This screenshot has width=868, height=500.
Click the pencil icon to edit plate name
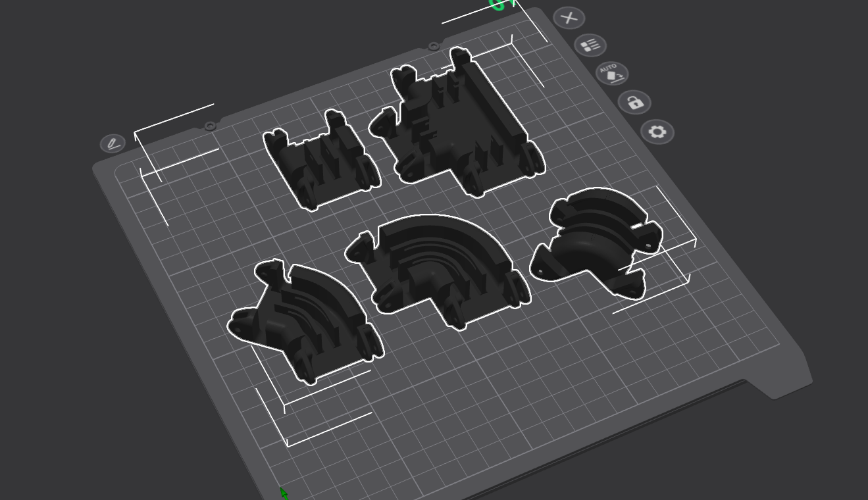click(x=113, y=143)
